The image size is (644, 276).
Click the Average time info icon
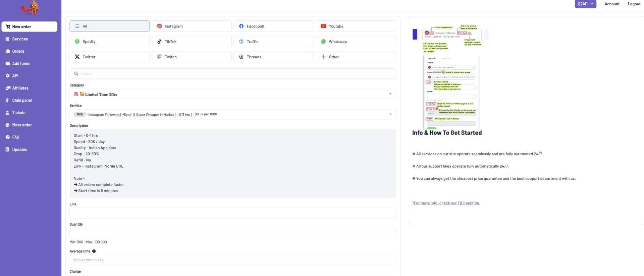(94, 251)
